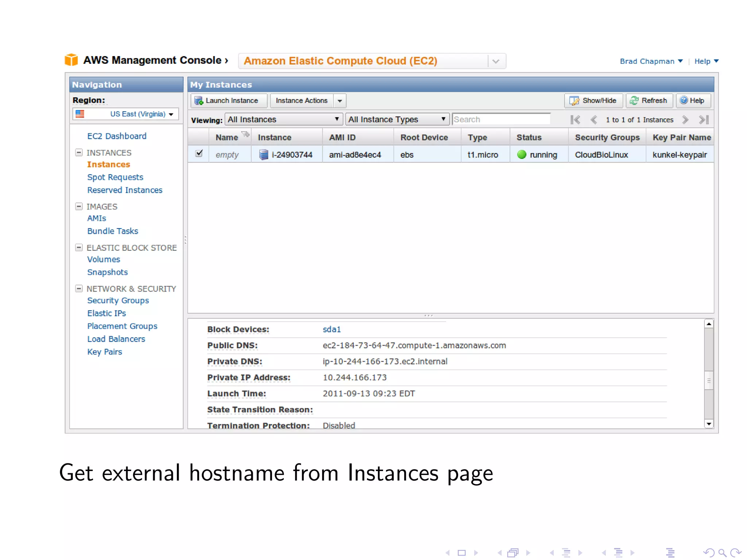The width and height of the screenshot is (747, 560).
Task: Click the details pane scrollbar thumb
Action: coord(708,380)
